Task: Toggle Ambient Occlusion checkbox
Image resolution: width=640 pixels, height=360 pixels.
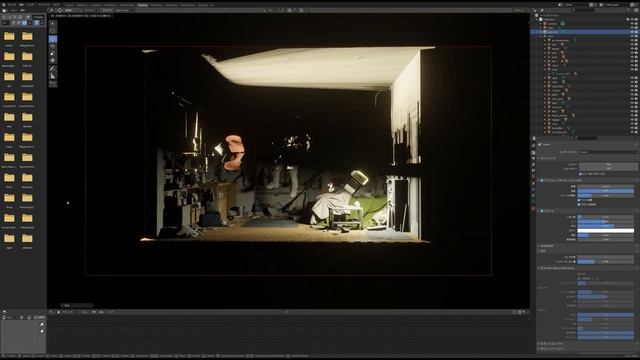Action: [542, 180]
